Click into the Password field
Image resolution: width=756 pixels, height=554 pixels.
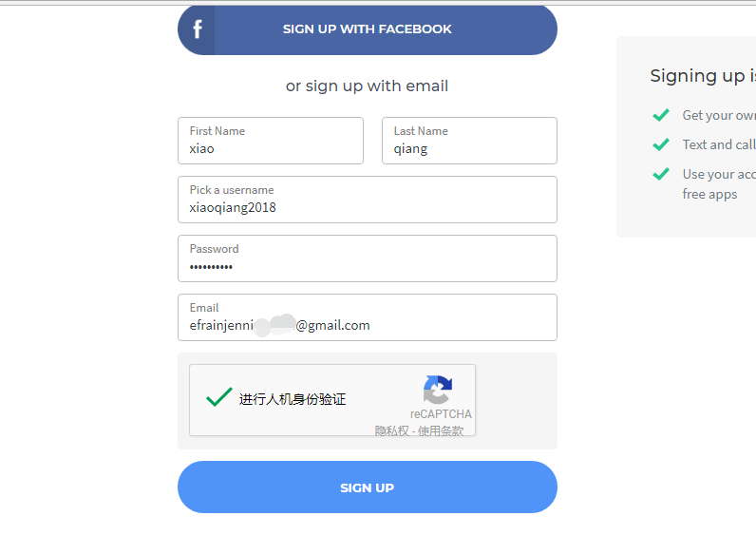click(x=368, y=258)
